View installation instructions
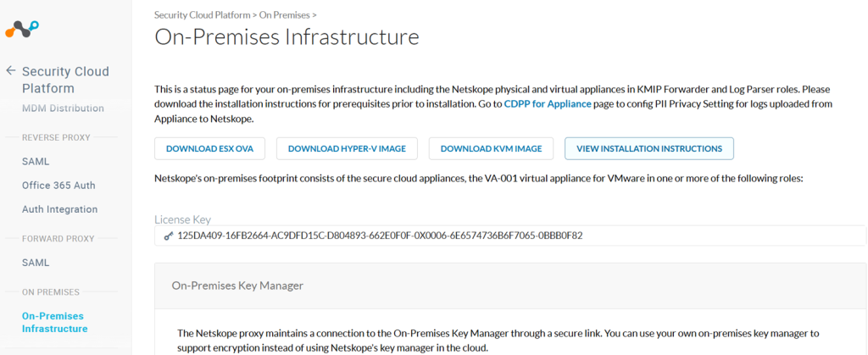This screenshot has height=355, width=868. [x=649, y=149]
